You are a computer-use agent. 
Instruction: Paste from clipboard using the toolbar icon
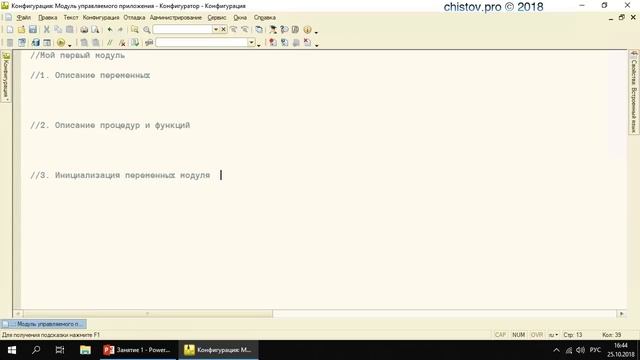[x=70, y=29]
